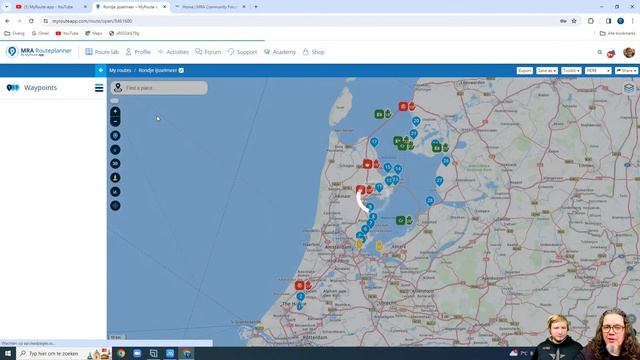Zoom in on the map
Viewport: 640px width, 360px height.
[x=115, y=111]
